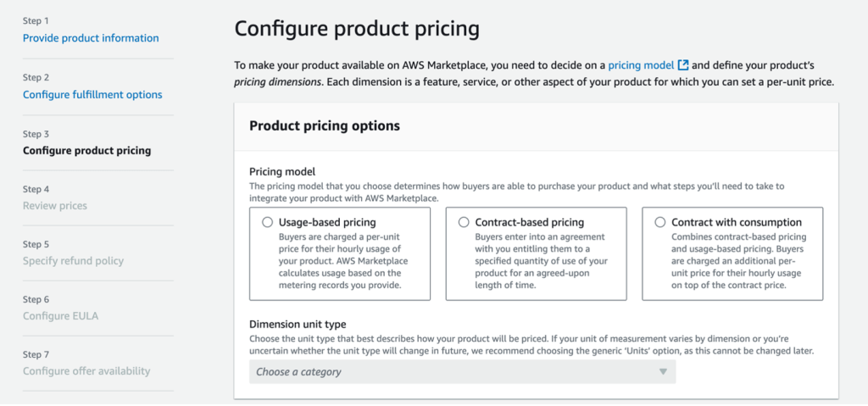The image size is (868, 406).
Task: Click the external link icon beside pricing model
Action: (x=683, y=65)
